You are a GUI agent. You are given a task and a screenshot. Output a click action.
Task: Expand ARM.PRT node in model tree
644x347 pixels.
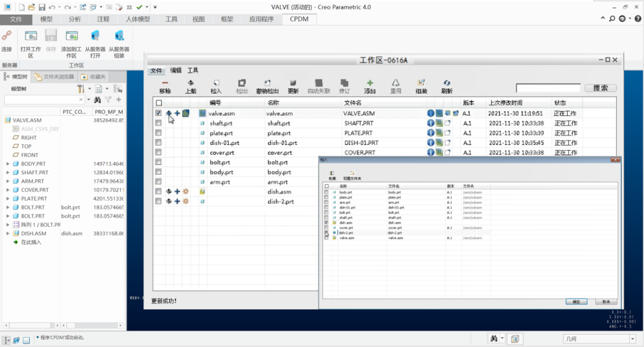8,181
